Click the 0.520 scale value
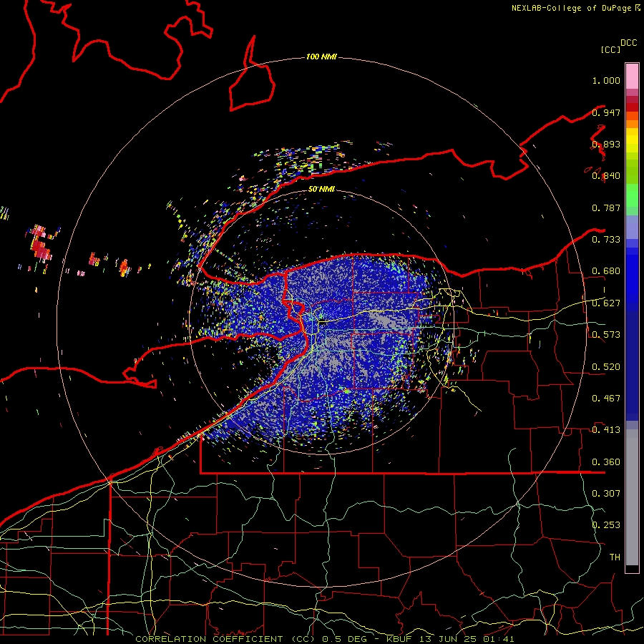 point(606,367)
